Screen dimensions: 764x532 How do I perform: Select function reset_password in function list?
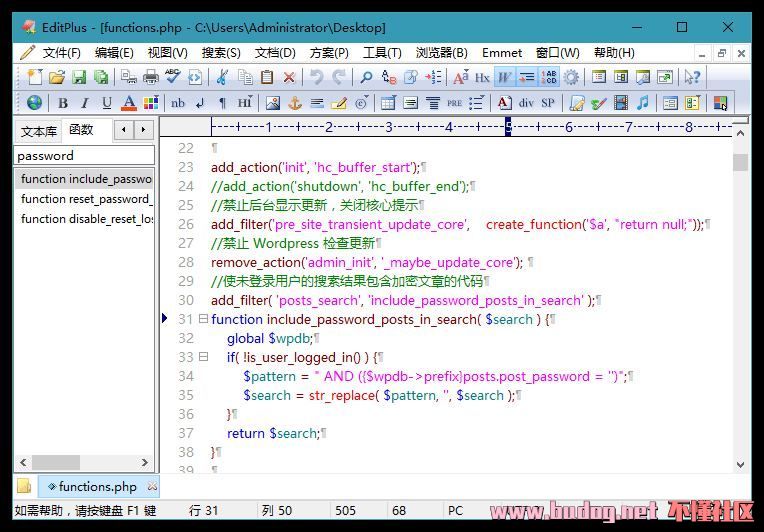pyautogui.click(x=84, y=199)
